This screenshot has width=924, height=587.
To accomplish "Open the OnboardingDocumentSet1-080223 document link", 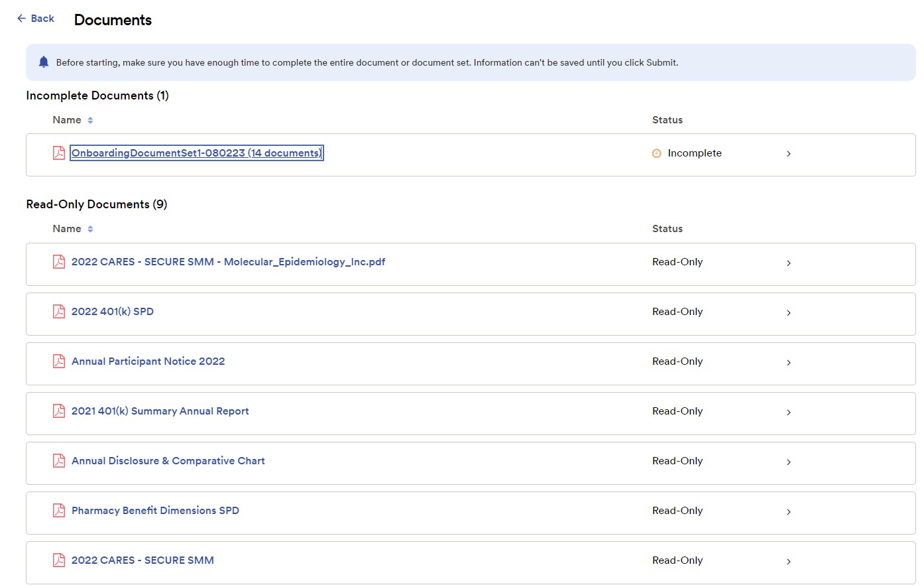I will click(196, 153).
